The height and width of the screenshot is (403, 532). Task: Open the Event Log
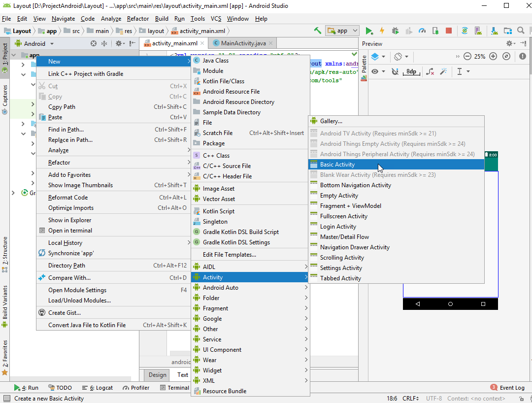click(x=507, y=388)
